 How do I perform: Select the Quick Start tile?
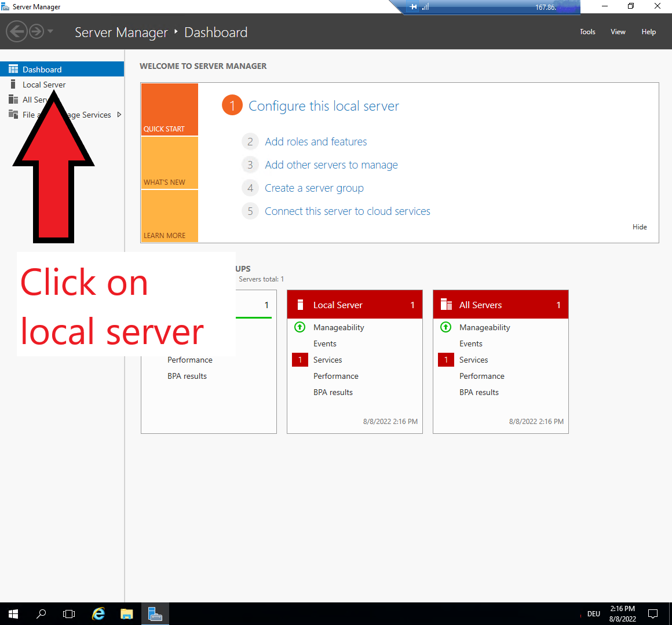(170, 109)
